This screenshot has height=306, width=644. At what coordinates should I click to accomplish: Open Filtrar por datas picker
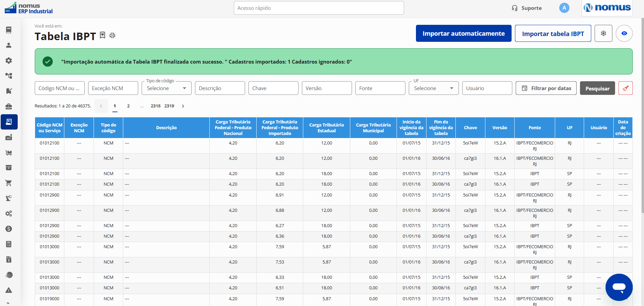546,88
